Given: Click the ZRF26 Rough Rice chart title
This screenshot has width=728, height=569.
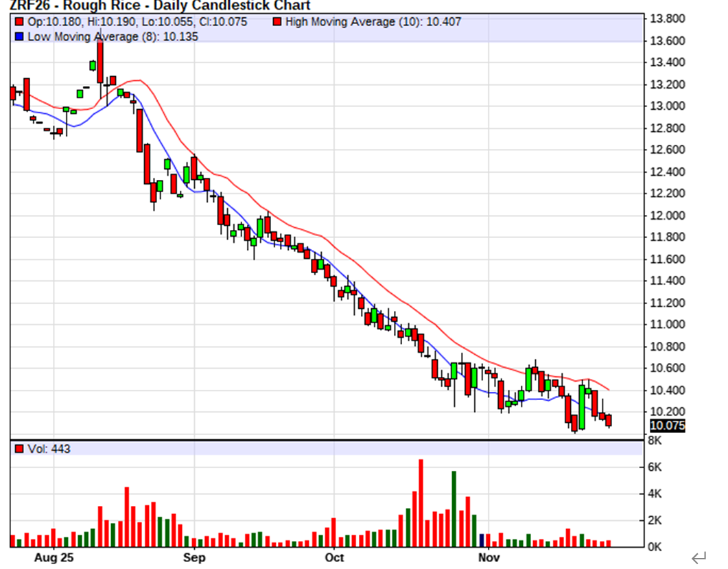Looking at the screenshot, I should [x=160, y=5].
